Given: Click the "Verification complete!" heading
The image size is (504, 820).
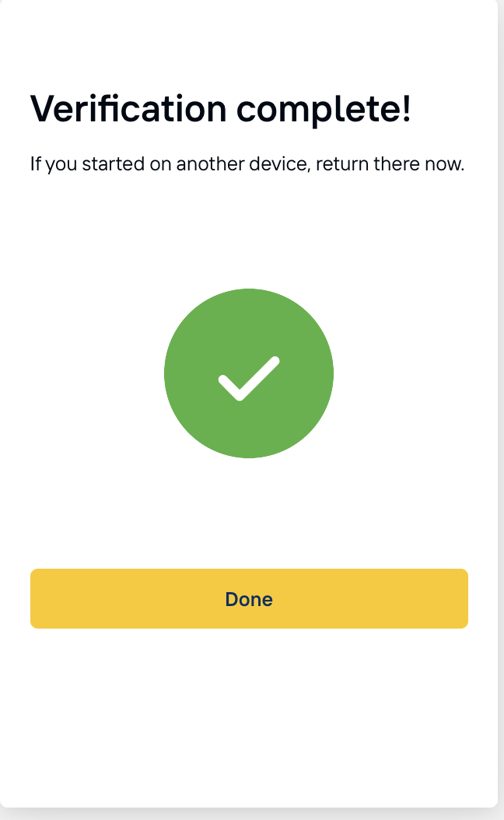Looking at the screenshot, I should point(220,108).
